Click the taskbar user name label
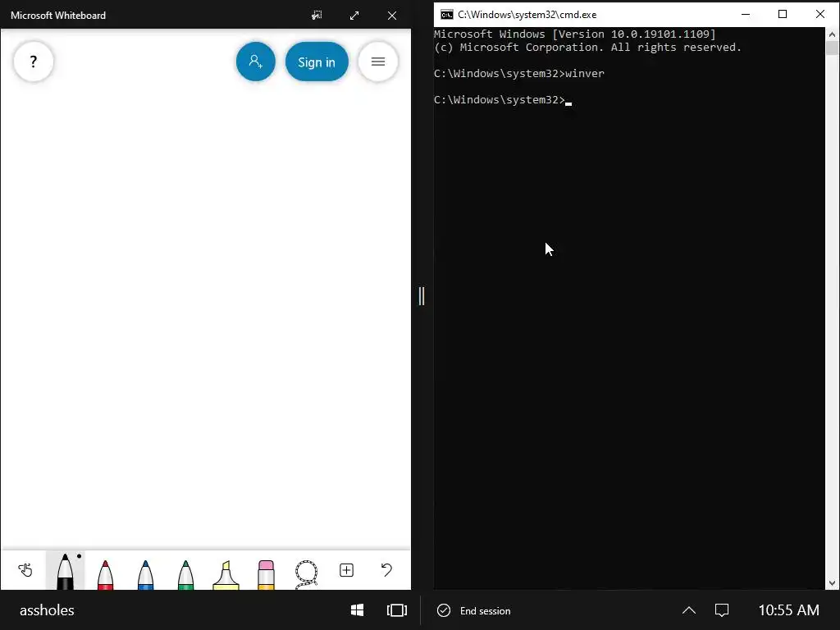The image size is (840, 630). [47, 610]
